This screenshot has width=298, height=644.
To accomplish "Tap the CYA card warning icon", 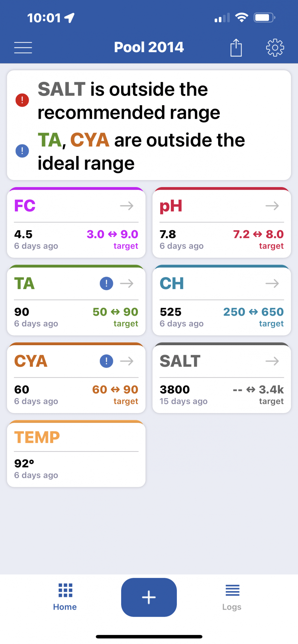I will point(106,361).
